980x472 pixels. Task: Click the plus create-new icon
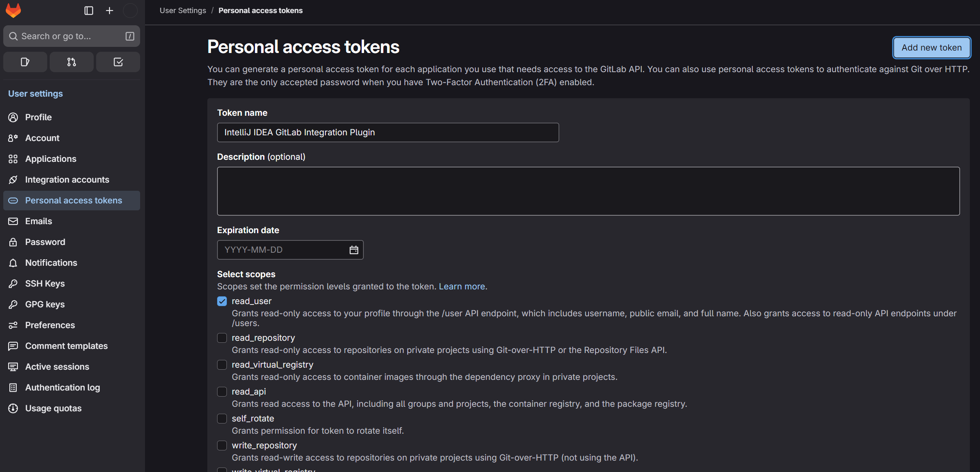click(110, 11)
